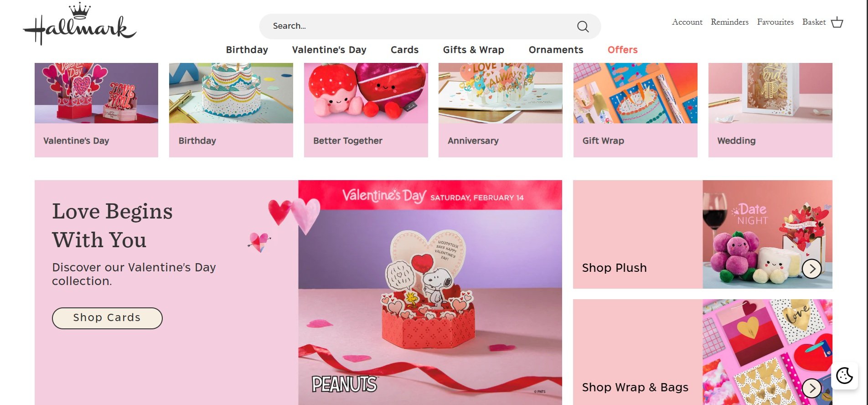The image size is (868, 405).
Task: Select the Better Together category tile
Action: point(366,110)
